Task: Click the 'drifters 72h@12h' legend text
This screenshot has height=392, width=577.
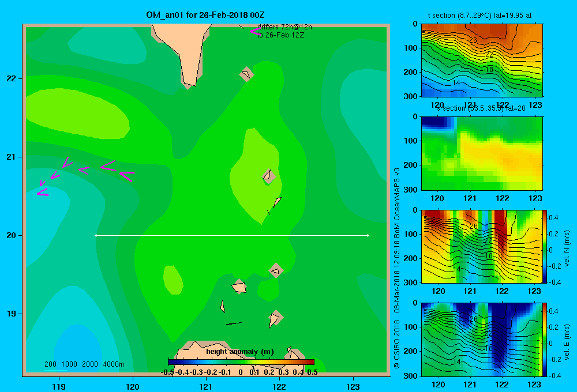Action: point(284,27)
